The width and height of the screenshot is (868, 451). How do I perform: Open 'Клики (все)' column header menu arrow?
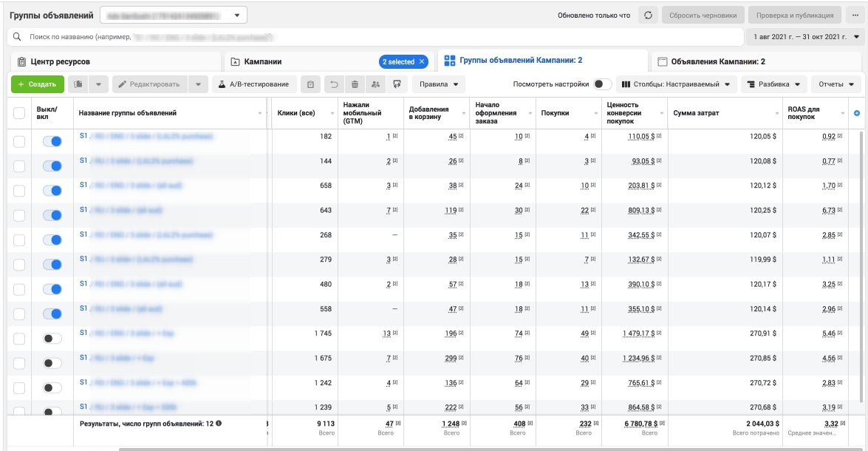point(332,113)
